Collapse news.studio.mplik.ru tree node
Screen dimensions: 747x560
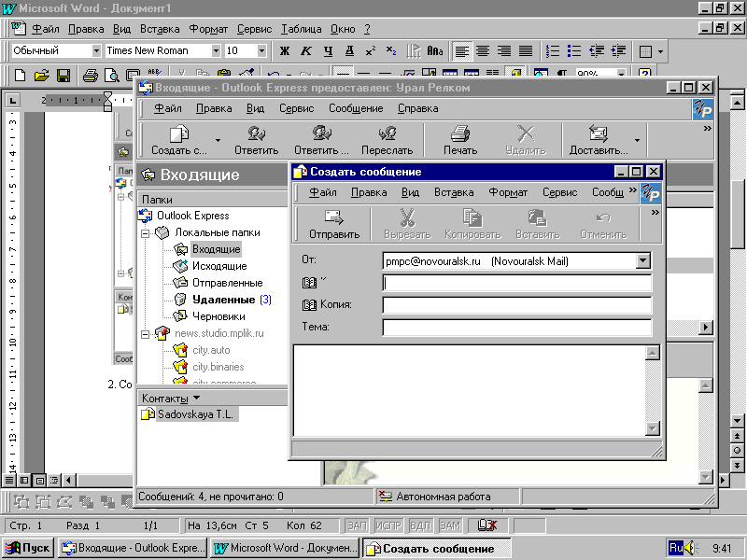point(146,334)
